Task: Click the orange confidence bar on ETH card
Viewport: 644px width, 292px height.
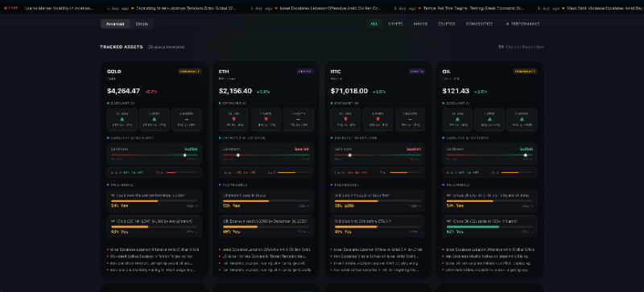Action: (287, 172)
